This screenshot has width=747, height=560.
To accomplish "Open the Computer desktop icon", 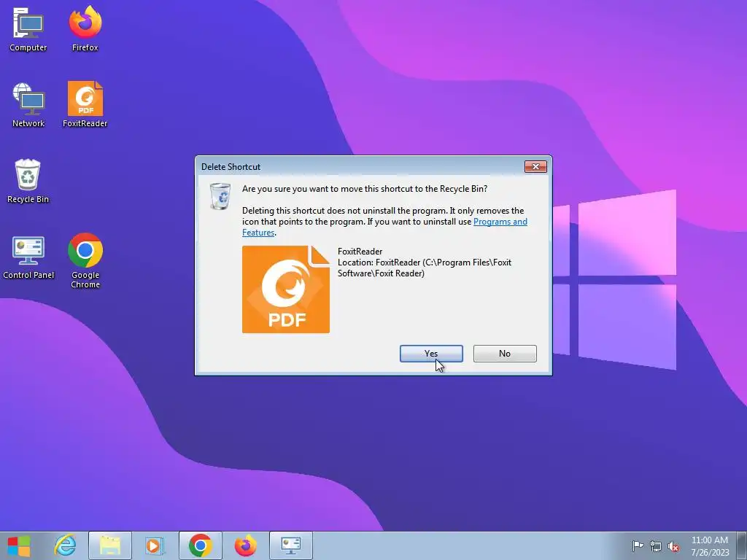I will tap(28, 29).
